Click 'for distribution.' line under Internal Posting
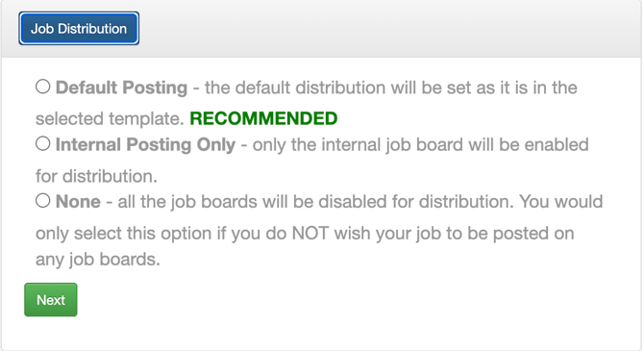The width and height of the screenshot is (644, 351). point(96,176)
